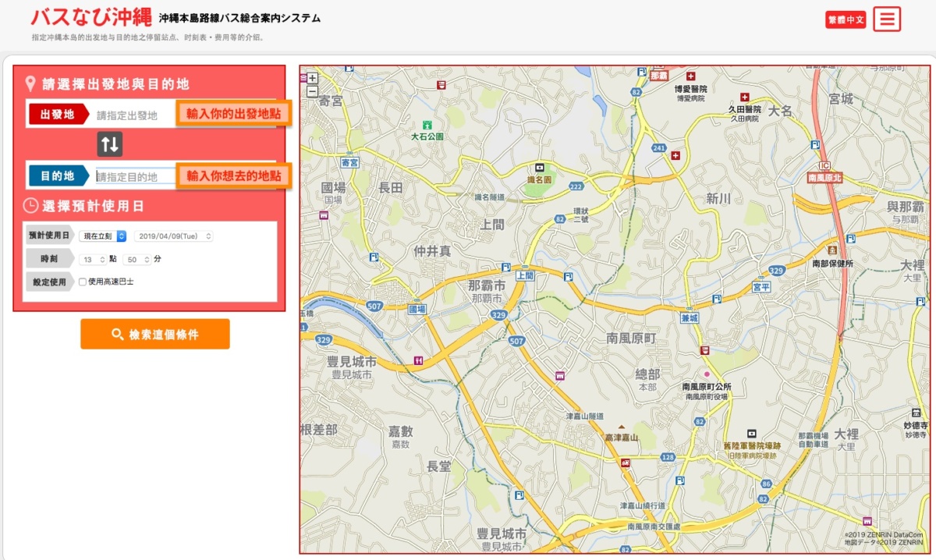This screenshot has width=936, height=560.
Task: Focus the 請指定目的地 destination input
Action: 136,176
